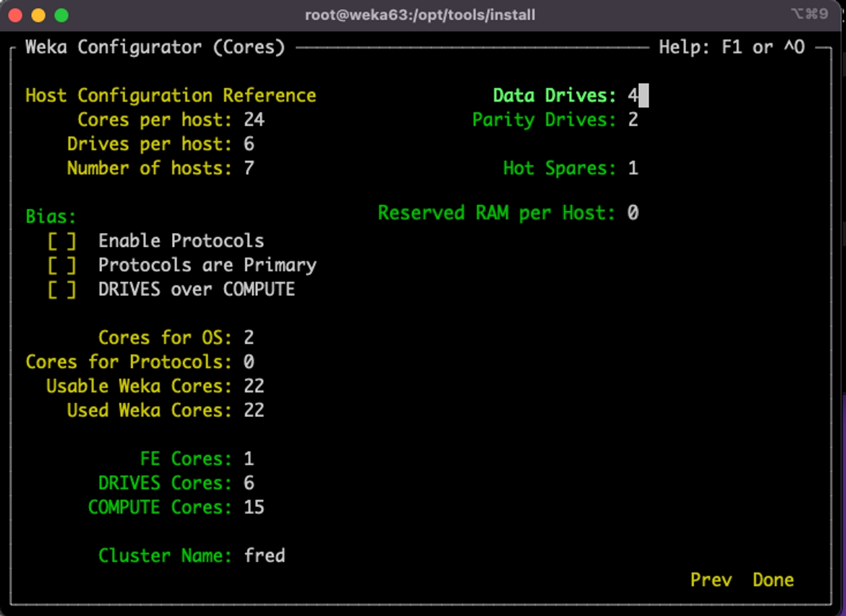Edit the Cluster Name field 'fred'
The height and width of the screenshot is (616, 846).
pos(264,556)
